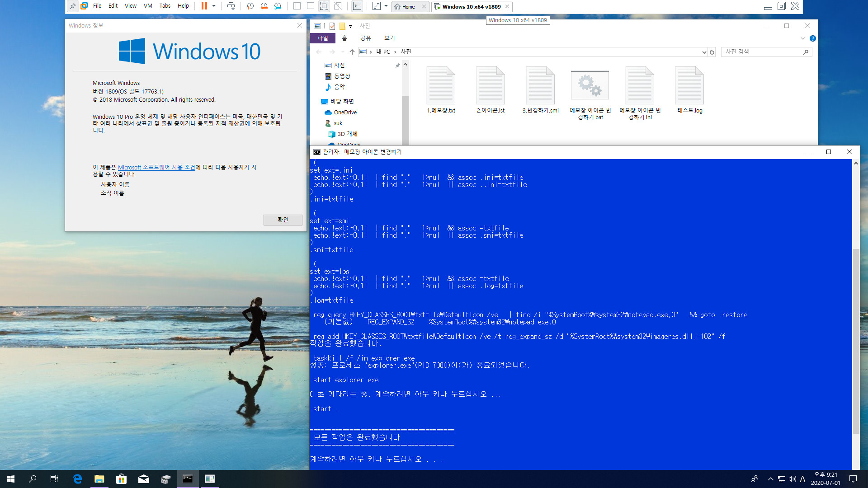Open the address bar history dropdown
Viewport: 868px width, 488px height.
point(704,52)
